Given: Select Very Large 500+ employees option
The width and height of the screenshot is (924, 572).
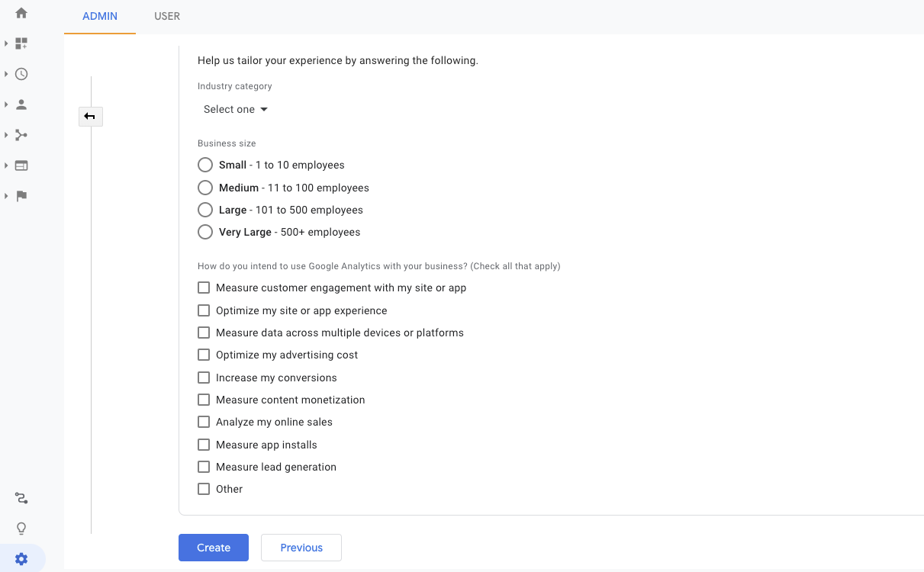Looking at the screenshot, I should click(x=204, y=232).
